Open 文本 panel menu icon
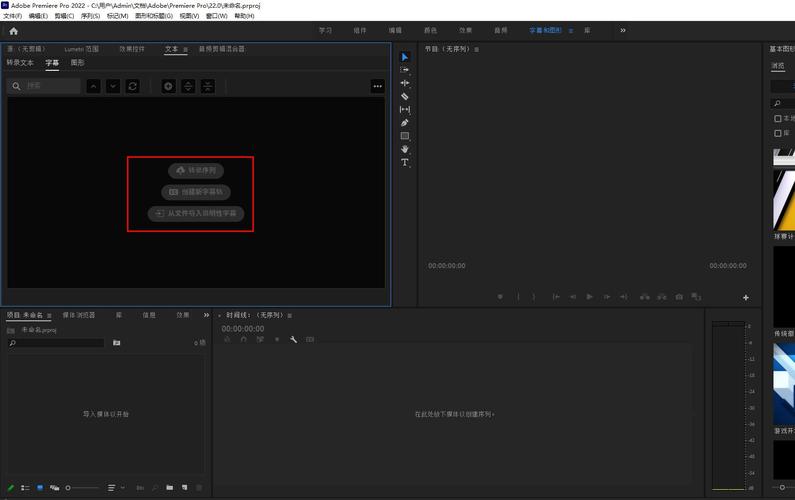This screenshot has height=500, width=795. coord(186,50)
